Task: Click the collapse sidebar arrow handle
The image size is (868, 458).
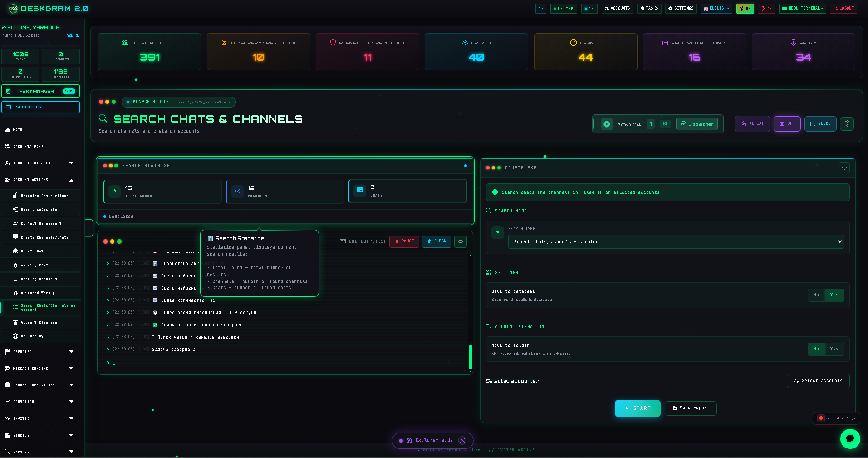Action: (x=89, y=228)
